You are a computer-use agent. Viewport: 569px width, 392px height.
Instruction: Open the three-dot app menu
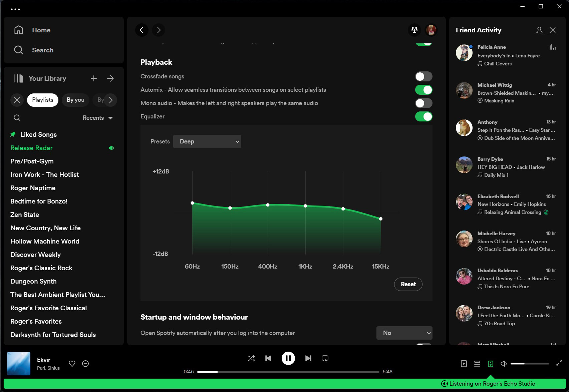(15, 9)
